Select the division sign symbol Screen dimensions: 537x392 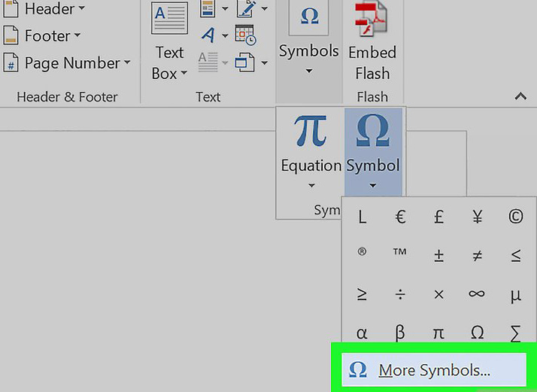(x=400, y=294)
